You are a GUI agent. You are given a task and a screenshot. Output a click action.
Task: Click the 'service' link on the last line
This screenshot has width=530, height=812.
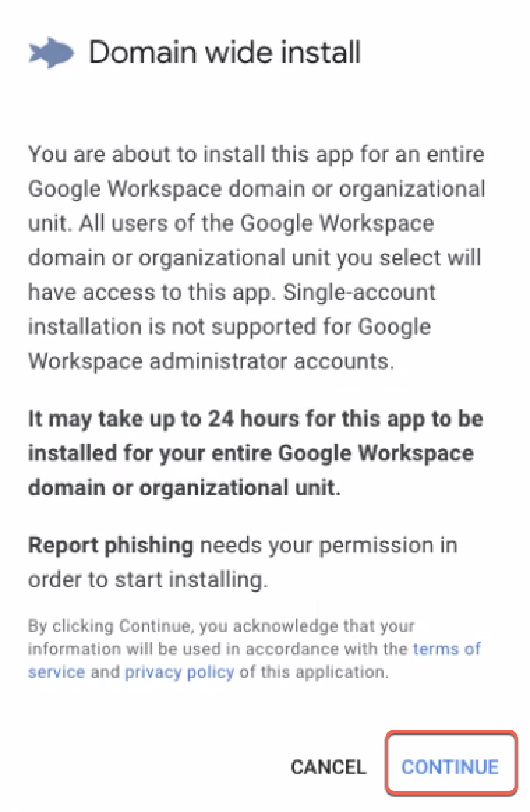[56, 672]
